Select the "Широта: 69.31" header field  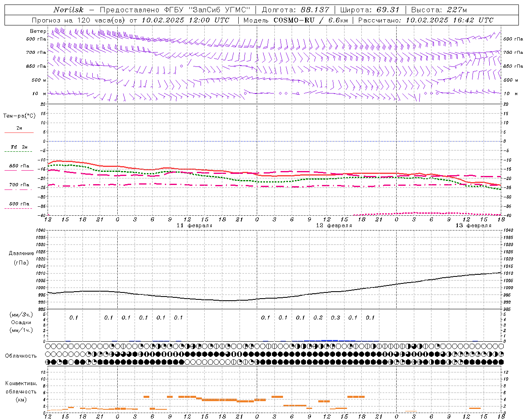click(370, 10)
